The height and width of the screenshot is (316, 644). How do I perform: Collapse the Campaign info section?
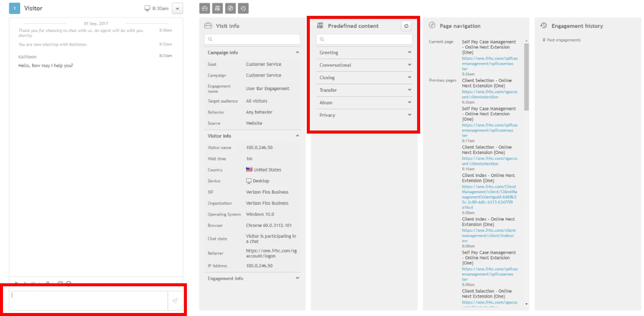pos(297,53)
